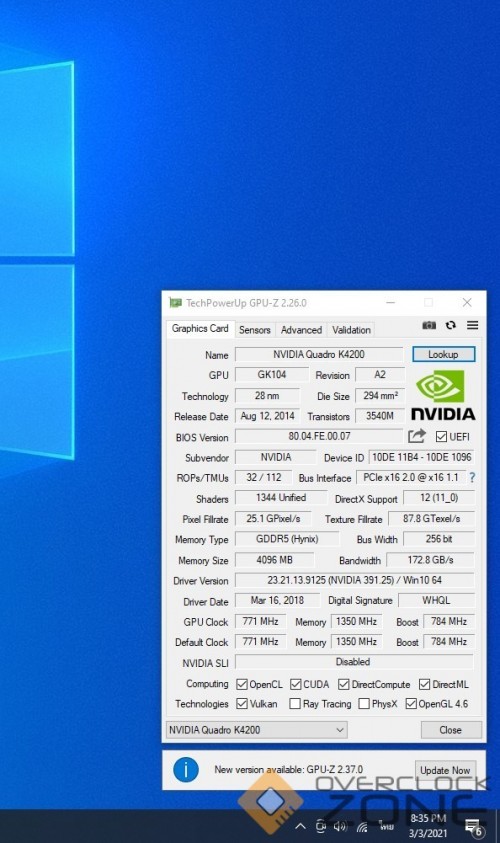Viewport: 500px width, 843px height.
Task: Click the Bus Interface question mark icon
Action: tap(472, 477)
